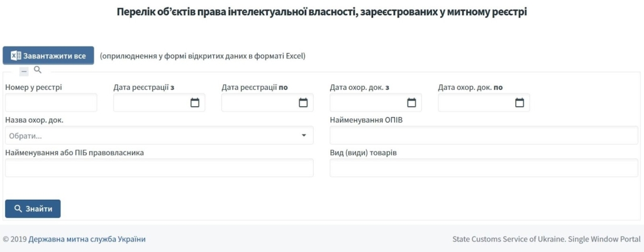Collapse the search panel with the minus icon
644x252 pixels.
[24, 72]
